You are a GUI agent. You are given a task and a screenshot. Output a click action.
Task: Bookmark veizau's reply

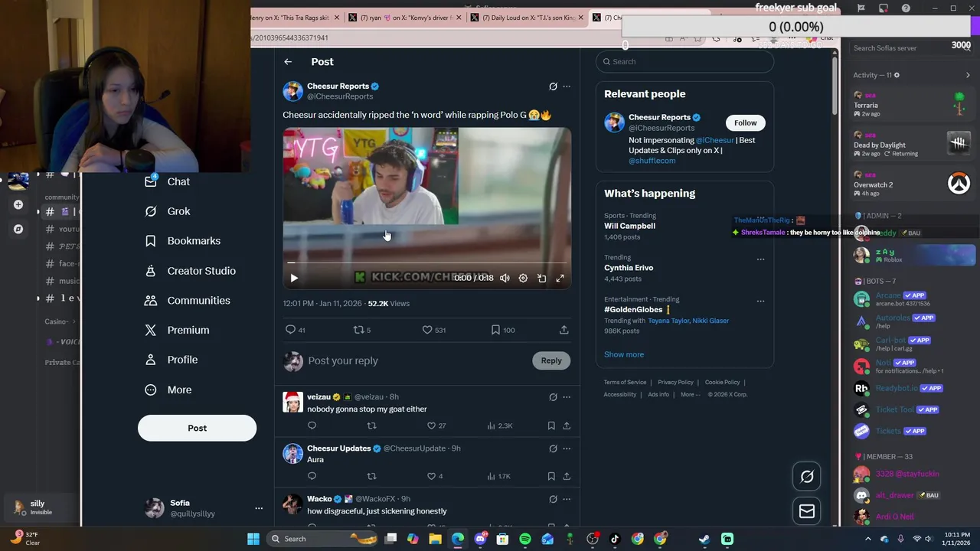[x=551, y=425]
